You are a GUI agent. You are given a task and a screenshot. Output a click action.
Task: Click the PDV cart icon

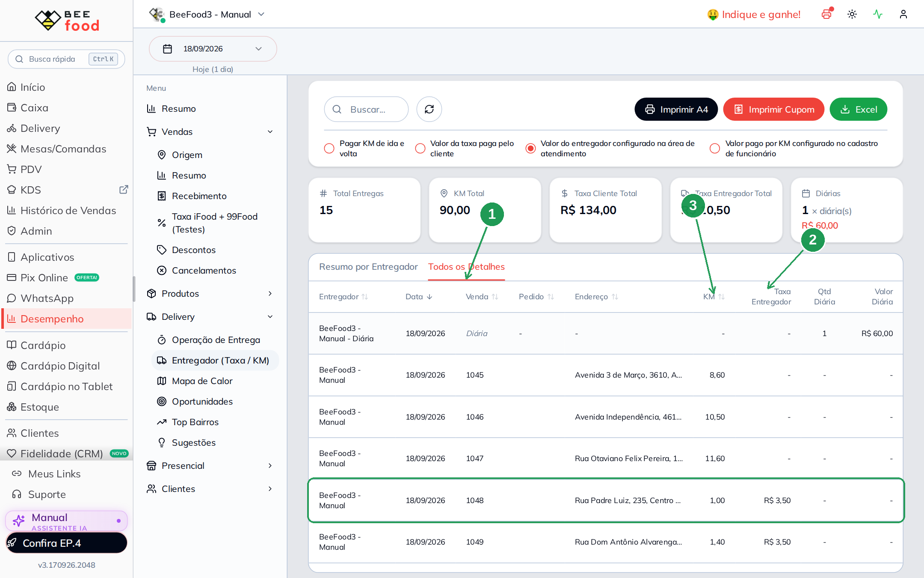(x=12, y=169)
